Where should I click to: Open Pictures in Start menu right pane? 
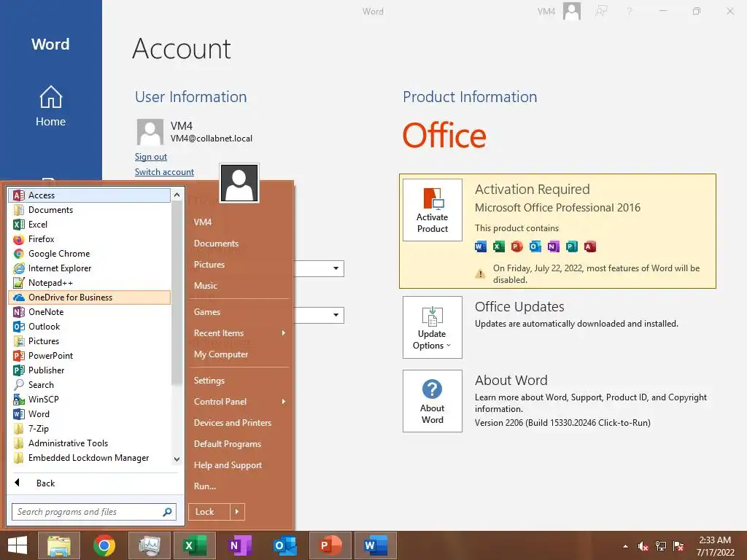tap(239, 265)
